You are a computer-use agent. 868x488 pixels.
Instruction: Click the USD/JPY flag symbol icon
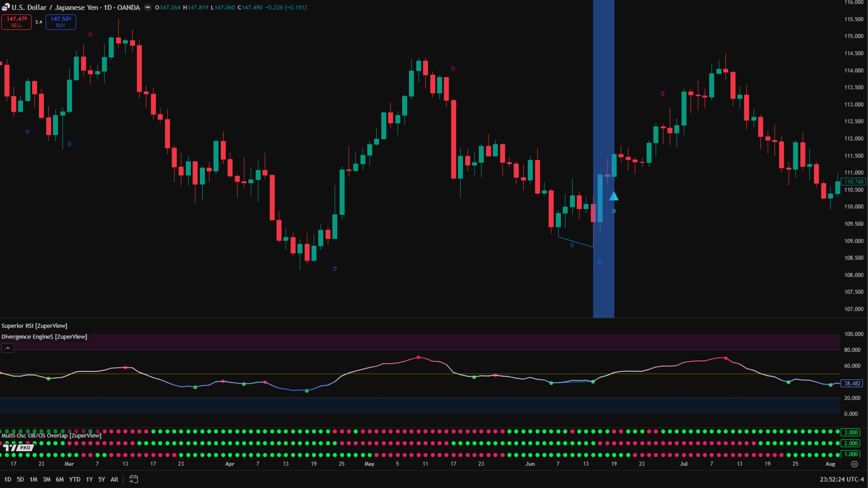point(5,7)
